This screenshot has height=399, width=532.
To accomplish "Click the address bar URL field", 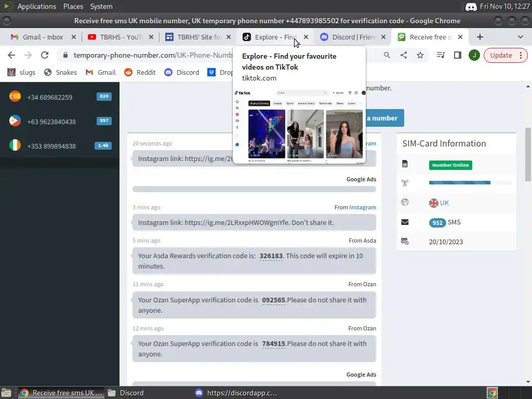I will coord(153,55).
